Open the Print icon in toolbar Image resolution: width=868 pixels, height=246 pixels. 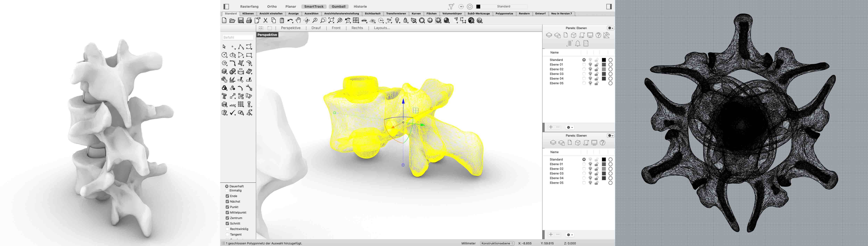[x=249, y=20]
